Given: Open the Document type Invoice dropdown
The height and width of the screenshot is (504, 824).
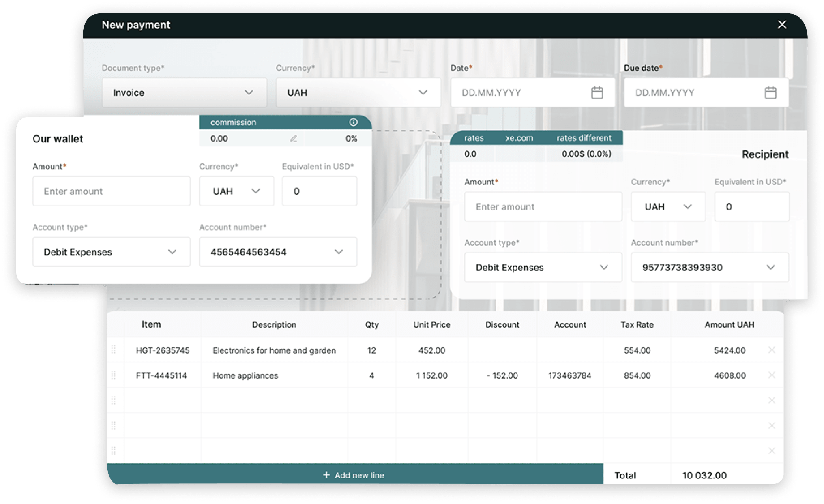Looking at the screenshot, I should 184,93.
